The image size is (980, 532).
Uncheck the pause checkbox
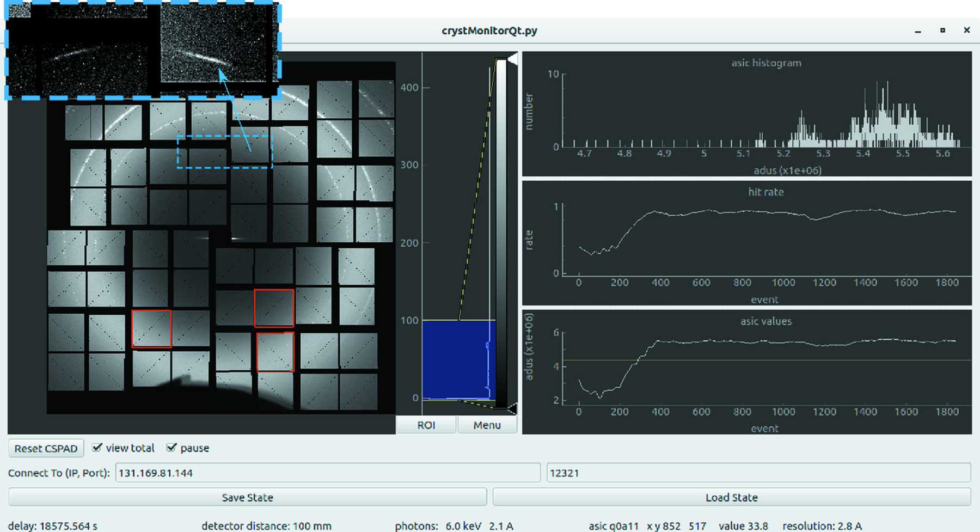(x=172, y=448)
